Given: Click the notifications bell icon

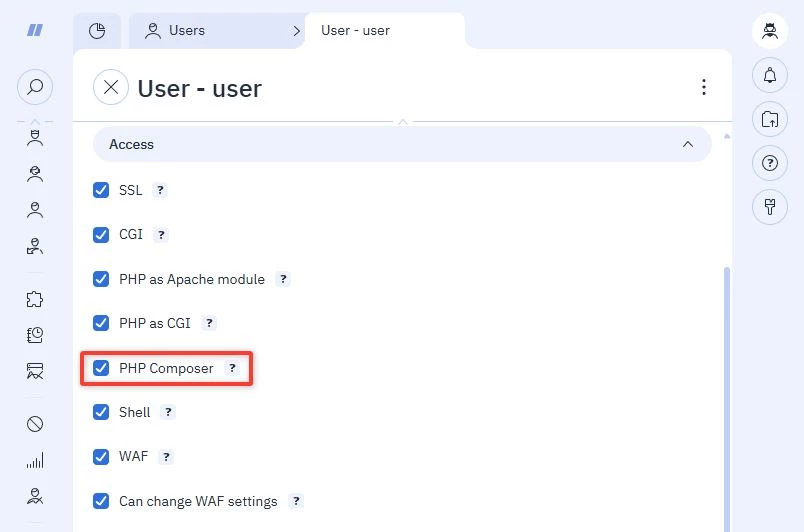Looking at the screenshot, I should point(770,75).
